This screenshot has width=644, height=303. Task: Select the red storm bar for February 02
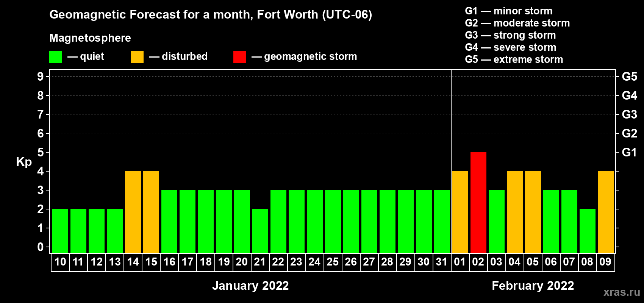pyautogui.click(x=478, y=202)
